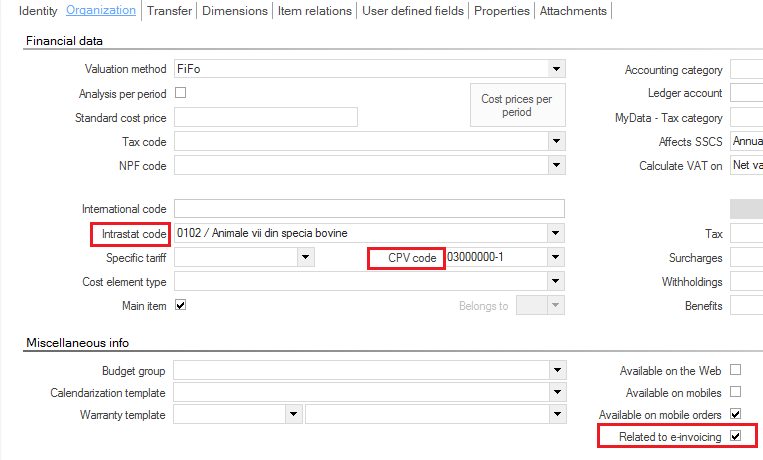
Task: Disable Related to e-invoicing checkbox
Action: coord(736,436)
